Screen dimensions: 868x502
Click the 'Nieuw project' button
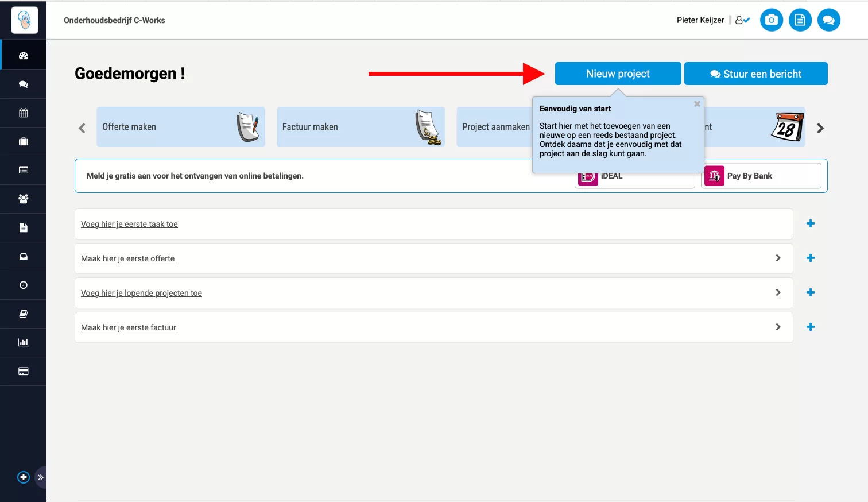coord(618,74)
